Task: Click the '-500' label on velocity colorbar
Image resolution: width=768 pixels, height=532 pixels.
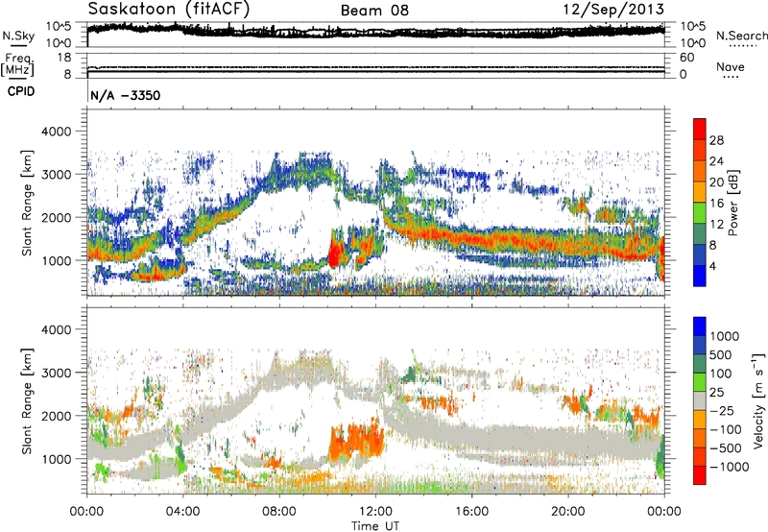Action: point(726,447)
